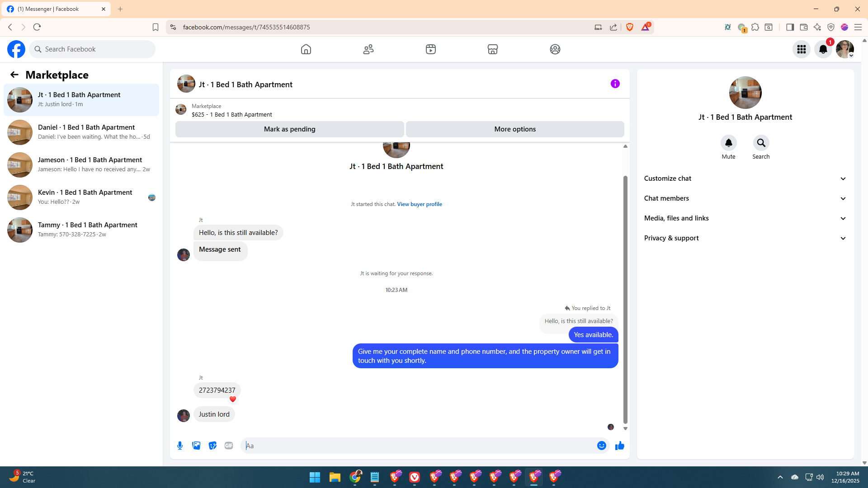The width and height of the screenshot is (868, 488).
Task: Open the Facebook logo home link
Action: pos(16,49)
